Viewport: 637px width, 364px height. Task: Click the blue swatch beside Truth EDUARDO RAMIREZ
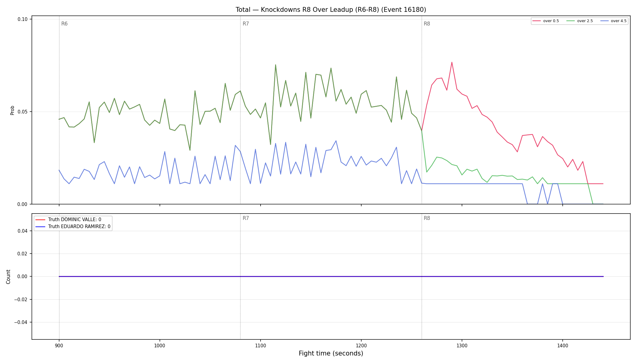[40, 227]
